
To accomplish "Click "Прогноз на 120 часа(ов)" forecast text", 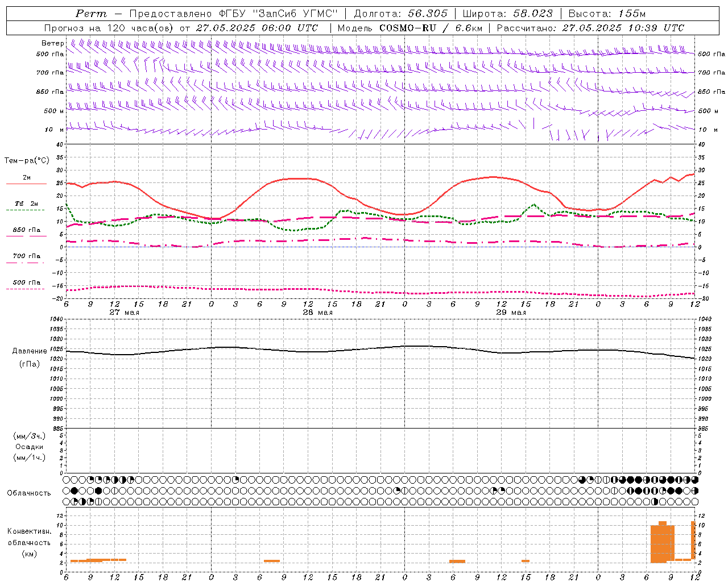I will (109, 28).
